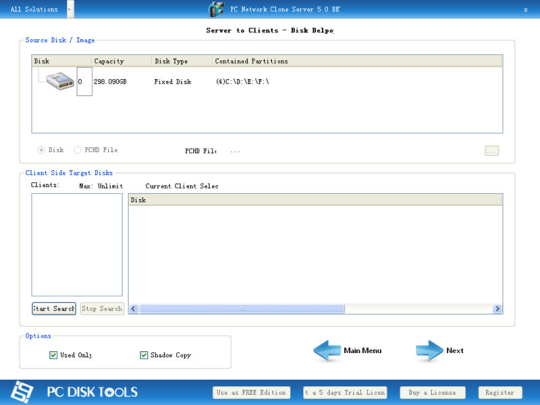Click Use as FREE Edition button
Image resolution: width=540 pixels, height=405 pixels.
tap(251, 393)
